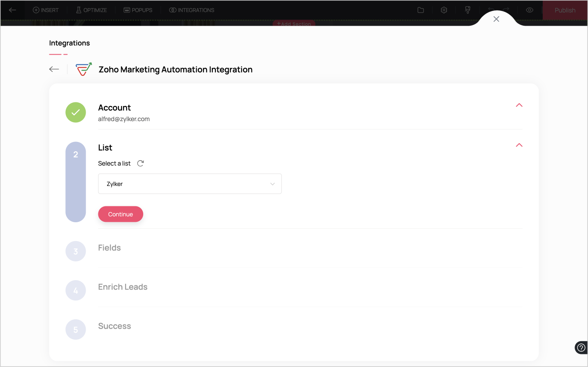Click the Fields step heading
The width and height of the screenshot is (588, 367).
109,248
